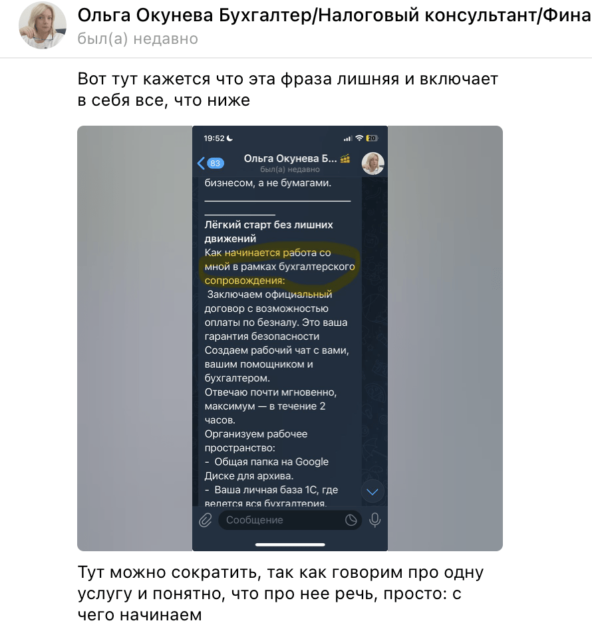
Task: Click the blue 83 unread counter badge
Action: (215, 163)
